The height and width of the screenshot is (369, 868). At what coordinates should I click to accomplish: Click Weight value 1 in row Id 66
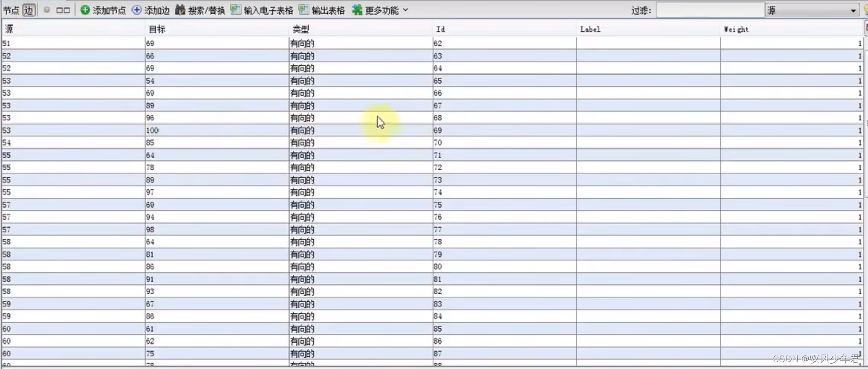coord(792,93)
